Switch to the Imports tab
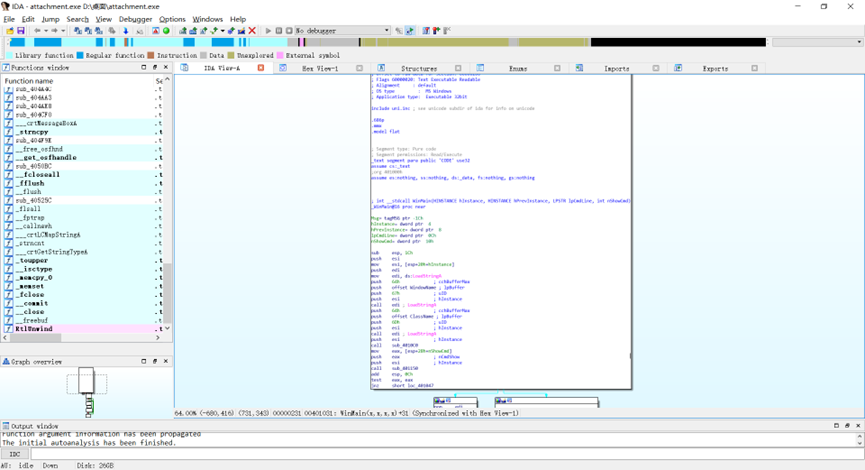 pos(616,68)
